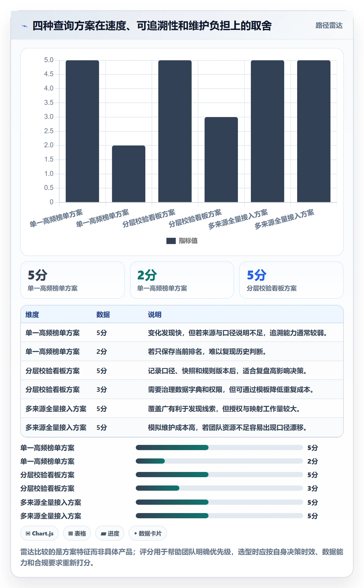Click the 指标值 legend color swatch
This screenshot has height=588, width=364.
coord(171,241)
